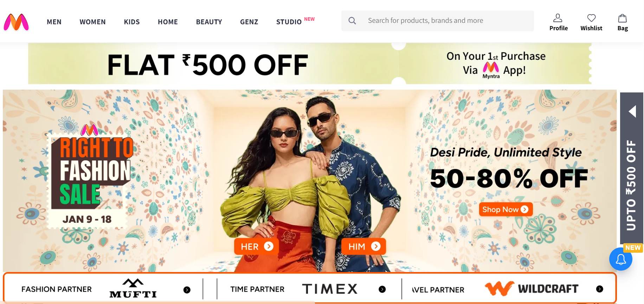The height and width of the screenshot is (304, 644).
Task: Open the BEAUTY menu
Action: (209, 22)
